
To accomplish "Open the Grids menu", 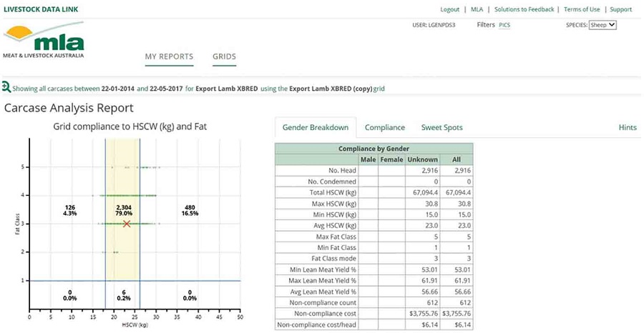I will [224, 56].
